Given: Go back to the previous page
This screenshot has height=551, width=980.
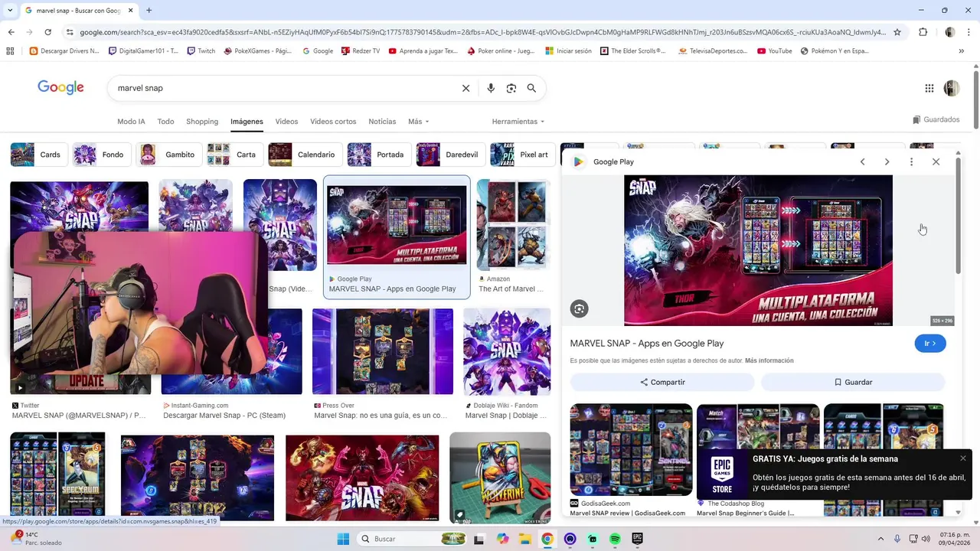Looking at the screenshot, I should pos(11,32).
